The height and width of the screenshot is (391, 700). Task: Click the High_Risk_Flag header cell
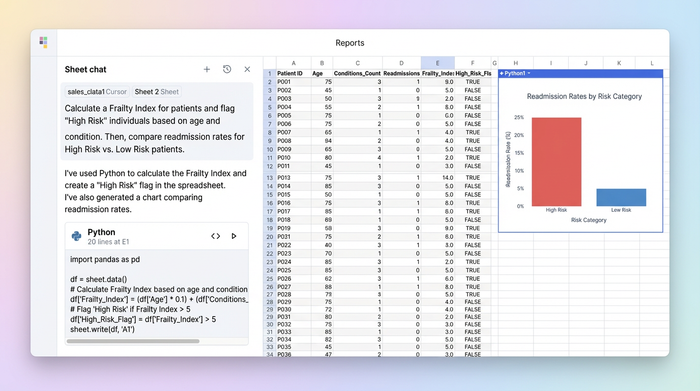pyautogui.click(x=473, y=73)
